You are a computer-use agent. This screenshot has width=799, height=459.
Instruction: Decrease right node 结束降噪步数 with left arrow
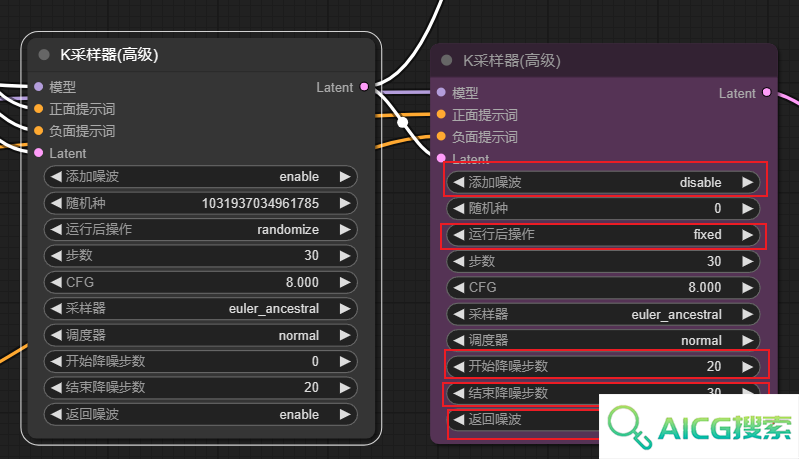(x=459, y=393)
